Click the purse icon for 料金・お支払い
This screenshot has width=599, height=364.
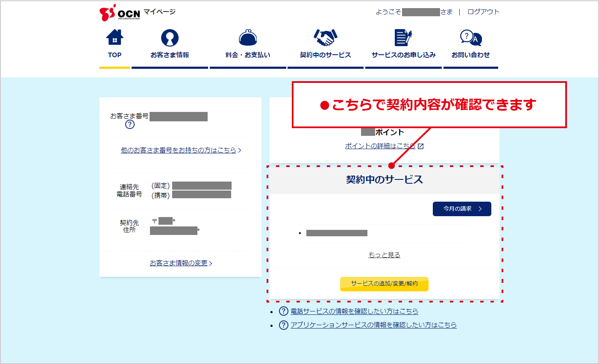click(x=248, y=38)
